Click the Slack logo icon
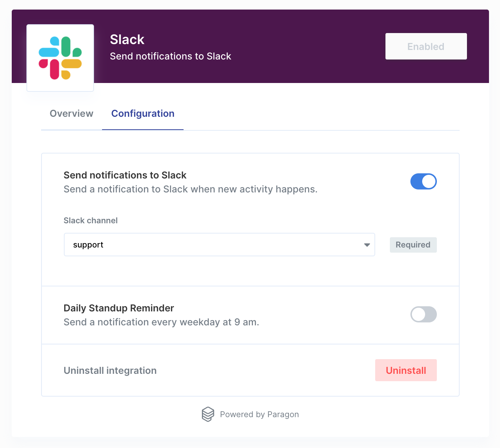The height and width of the screenshot is (448, 500). [60, 58]
